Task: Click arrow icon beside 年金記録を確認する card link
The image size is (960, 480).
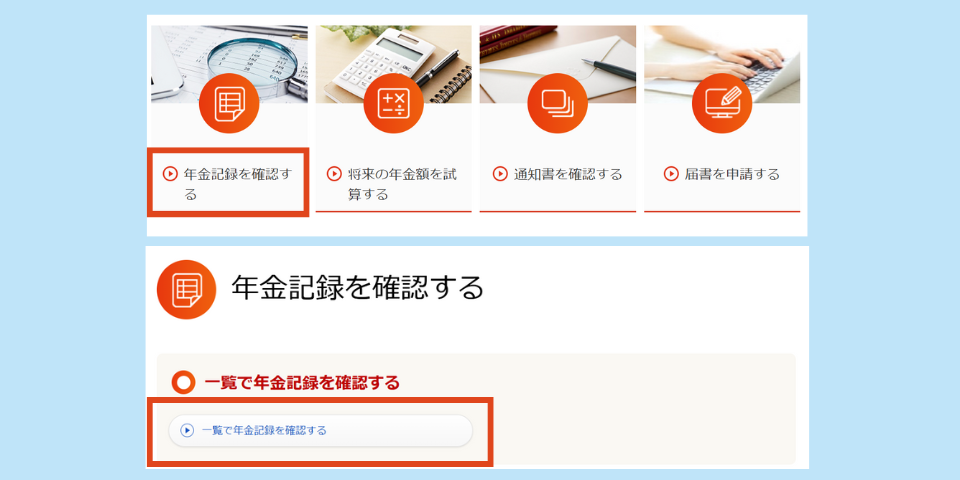Action: (170, 174)
